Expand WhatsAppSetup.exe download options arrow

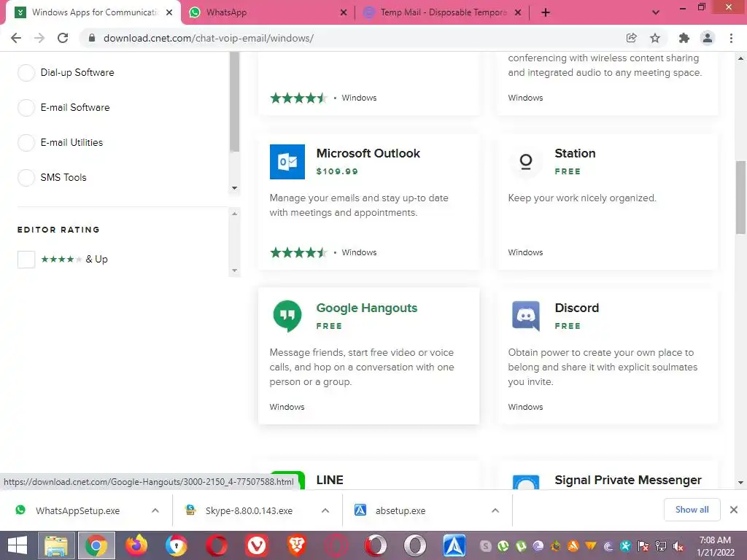155,510
